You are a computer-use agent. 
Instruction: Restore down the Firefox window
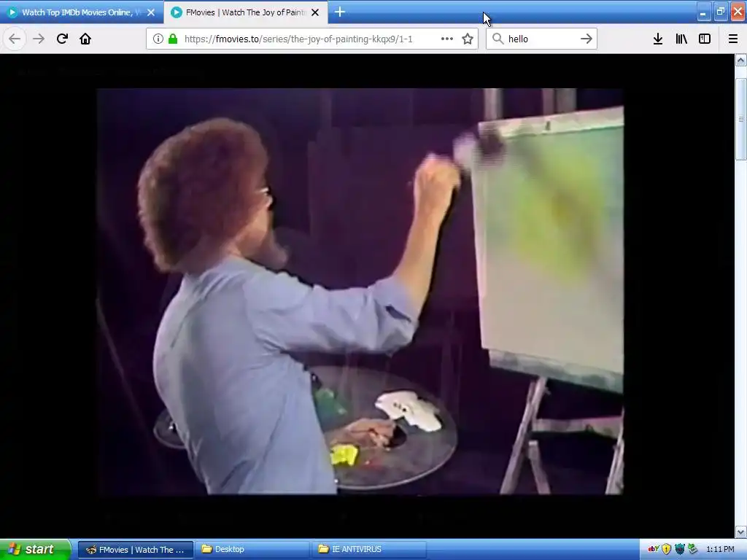click(721, 12)
